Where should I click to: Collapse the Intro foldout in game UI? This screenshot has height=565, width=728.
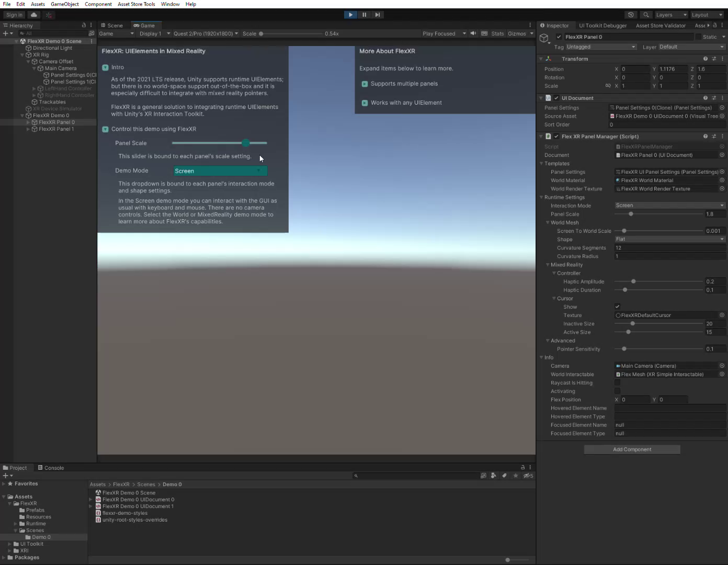point(105,67)
